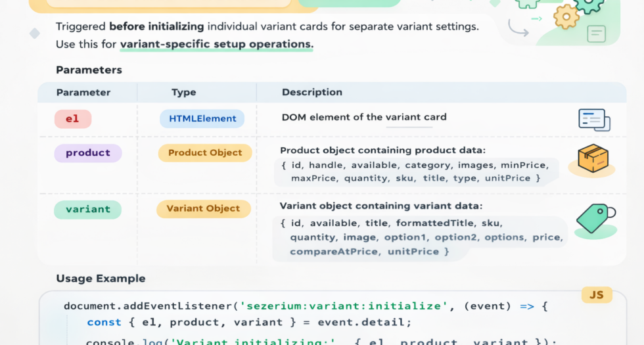The height and width of the screenshot is (345, 644).
Task: Click the diamond bullet beside the description
Action: coord(34,33)
